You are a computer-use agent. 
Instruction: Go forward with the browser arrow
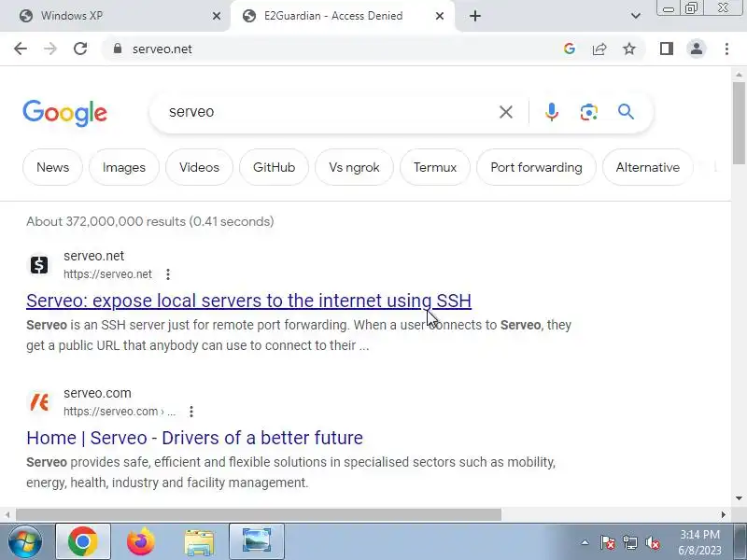[x=50, y=49]
